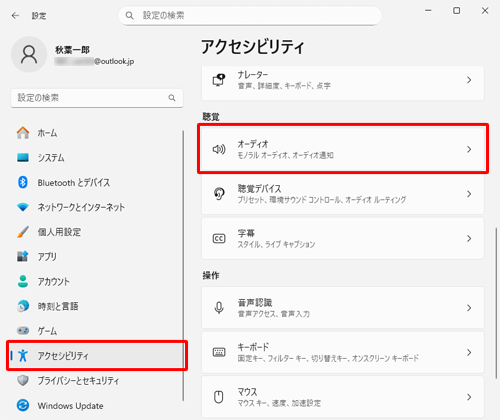
Task: Click the キーボード keyboard icon
Action: click(219, 352)
